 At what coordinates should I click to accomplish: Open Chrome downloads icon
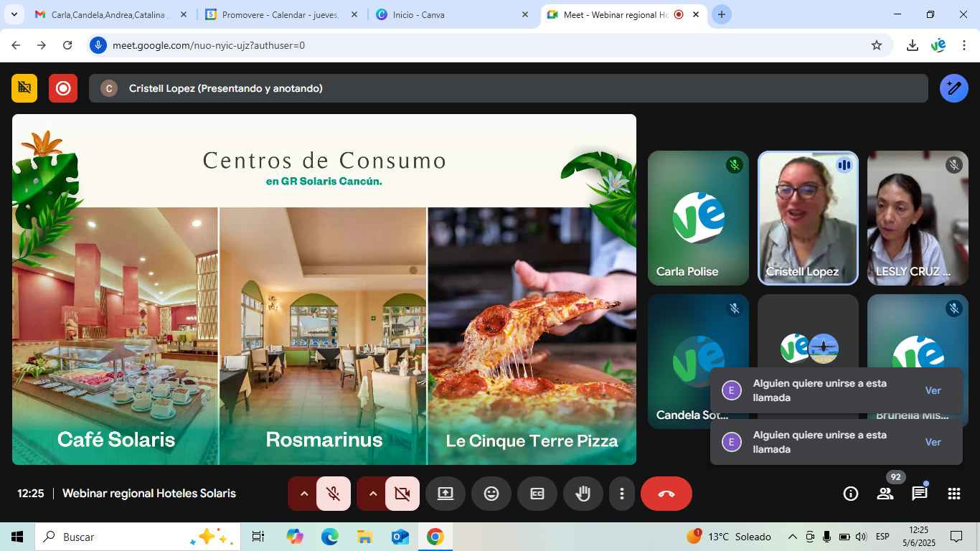(x=913, y=45)
